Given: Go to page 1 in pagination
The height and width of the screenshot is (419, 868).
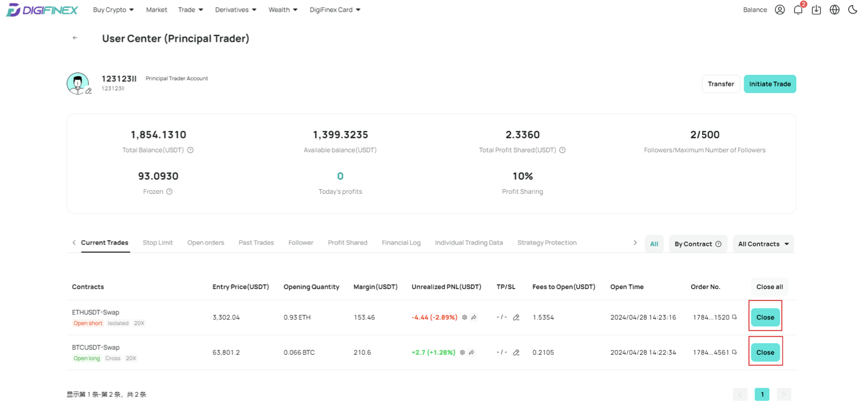Looking at the screenshot, I should [762, 394].
